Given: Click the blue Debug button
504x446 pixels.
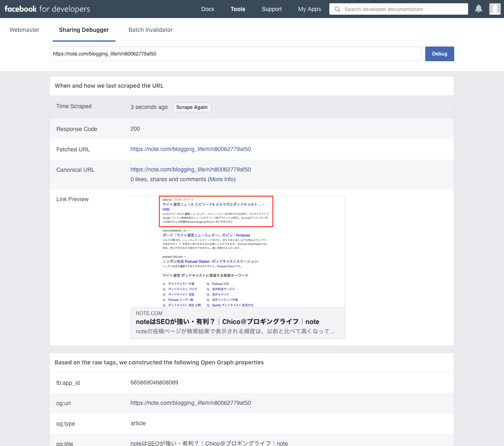Looking at the screenshot, I should [x=440, y=54].
